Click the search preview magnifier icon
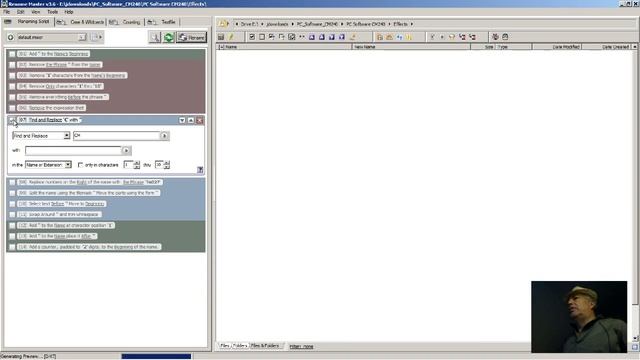640x360 pixels. coord(155,38)
